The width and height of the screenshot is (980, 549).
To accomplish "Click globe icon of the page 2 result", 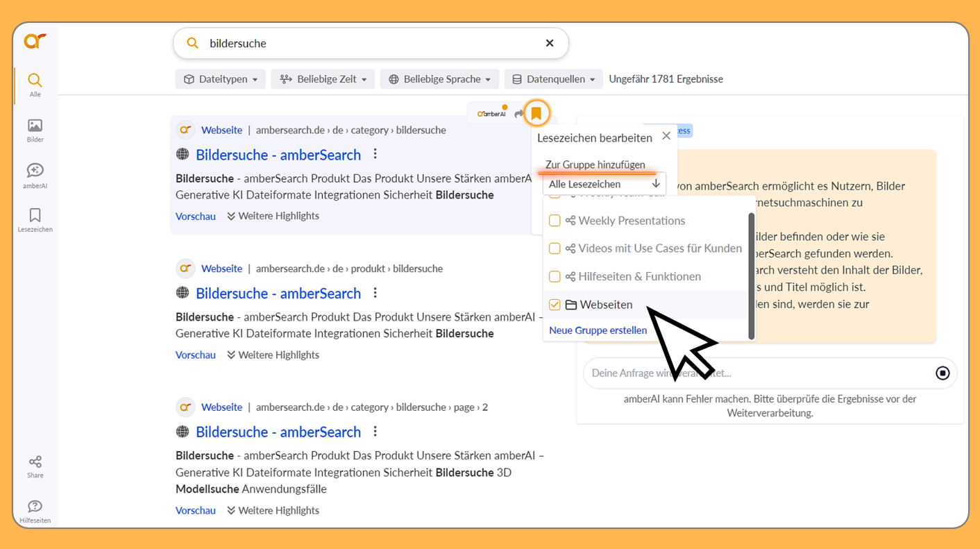I will pos(183,432).
